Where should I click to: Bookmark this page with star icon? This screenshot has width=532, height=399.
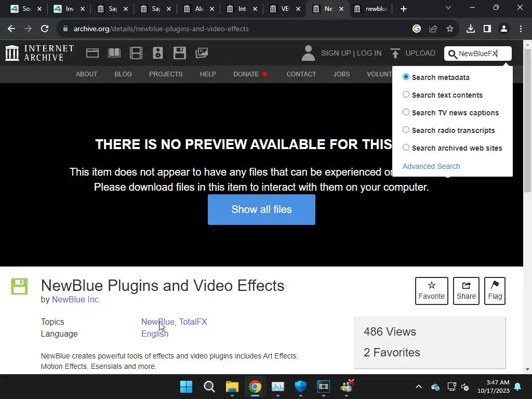tap(450, 29)
